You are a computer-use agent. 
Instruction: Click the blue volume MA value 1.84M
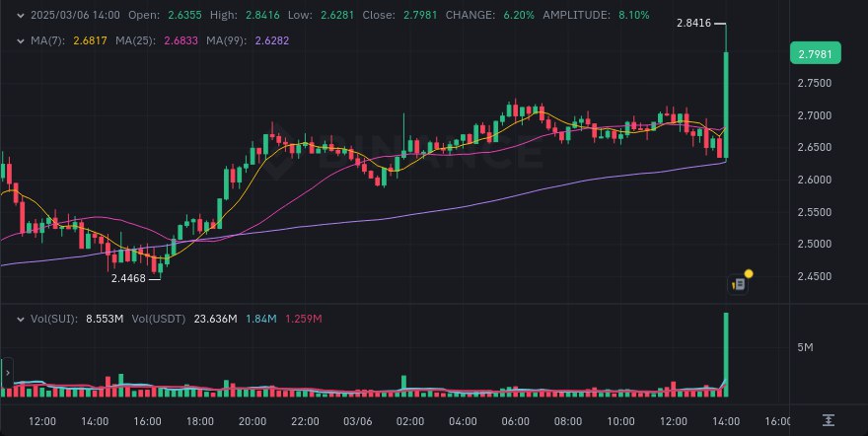pos(260,320)
